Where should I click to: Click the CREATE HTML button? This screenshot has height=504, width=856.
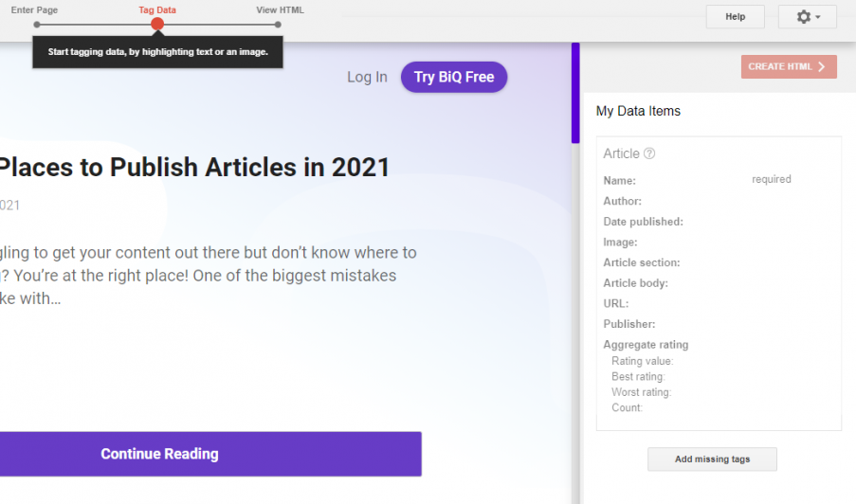click(789, 66)
